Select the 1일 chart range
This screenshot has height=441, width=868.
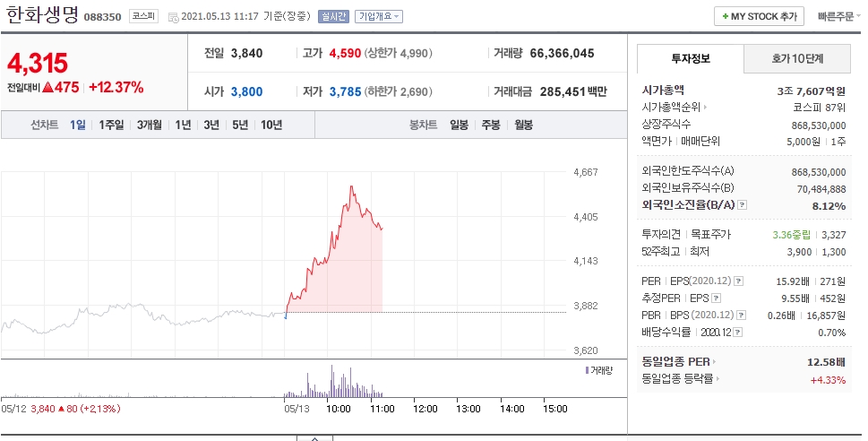78,125
